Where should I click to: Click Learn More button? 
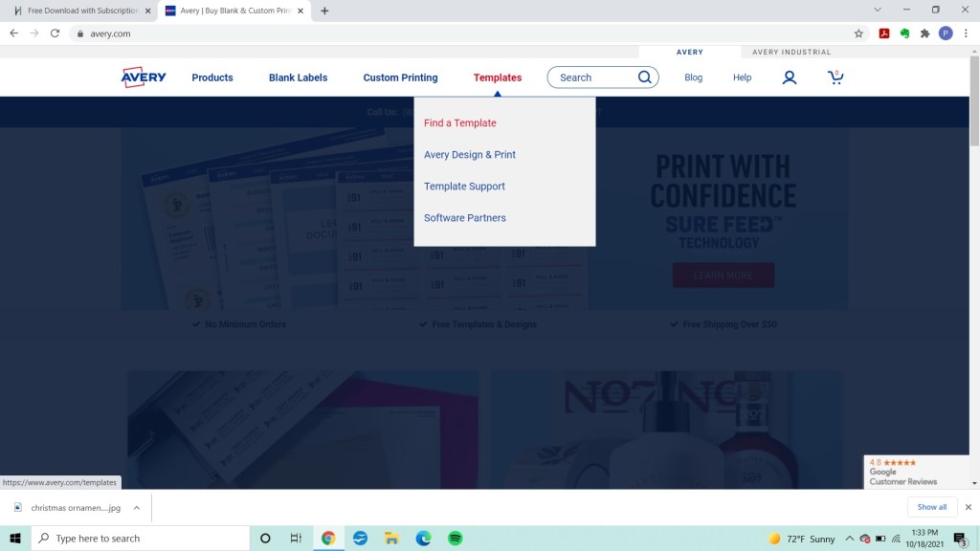[x=724, y=275]
